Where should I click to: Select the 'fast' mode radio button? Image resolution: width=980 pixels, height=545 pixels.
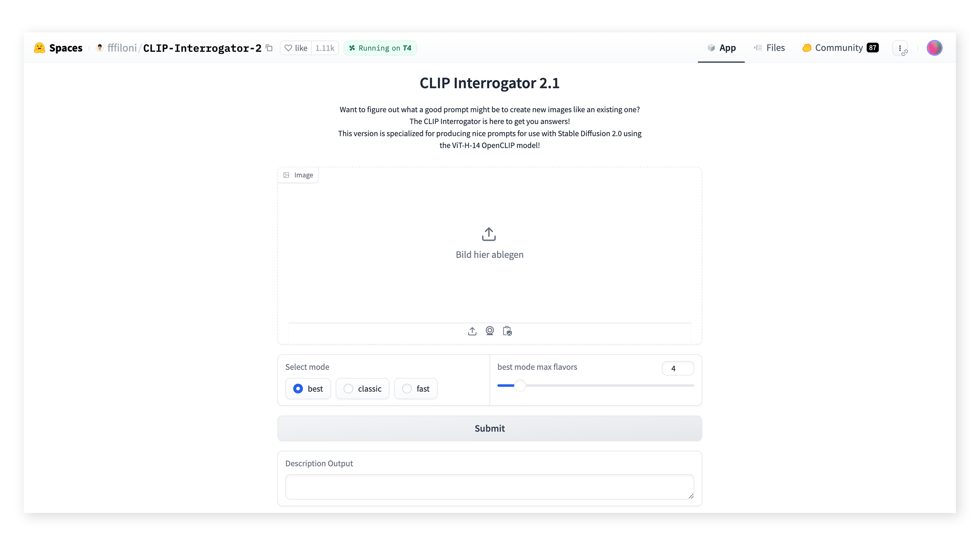pyautogui.click(x=406, y=389)
